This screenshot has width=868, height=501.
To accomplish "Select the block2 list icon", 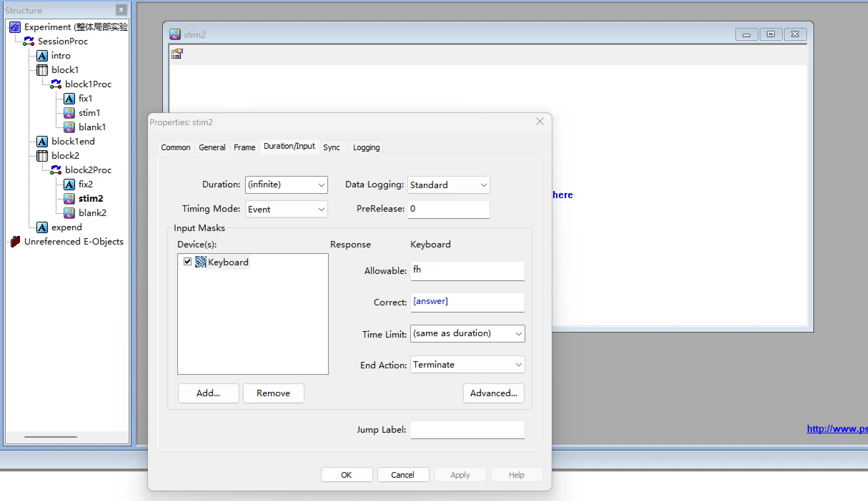I will coord(42,156).
